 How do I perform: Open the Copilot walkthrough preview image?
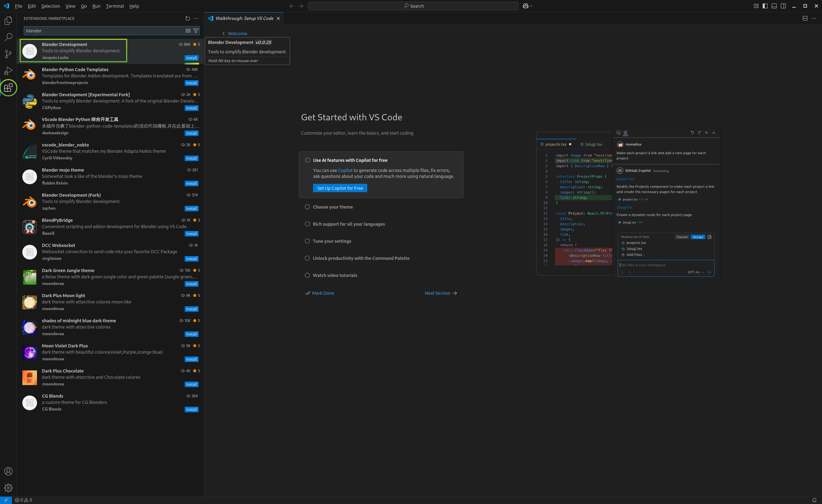[628, 204]
